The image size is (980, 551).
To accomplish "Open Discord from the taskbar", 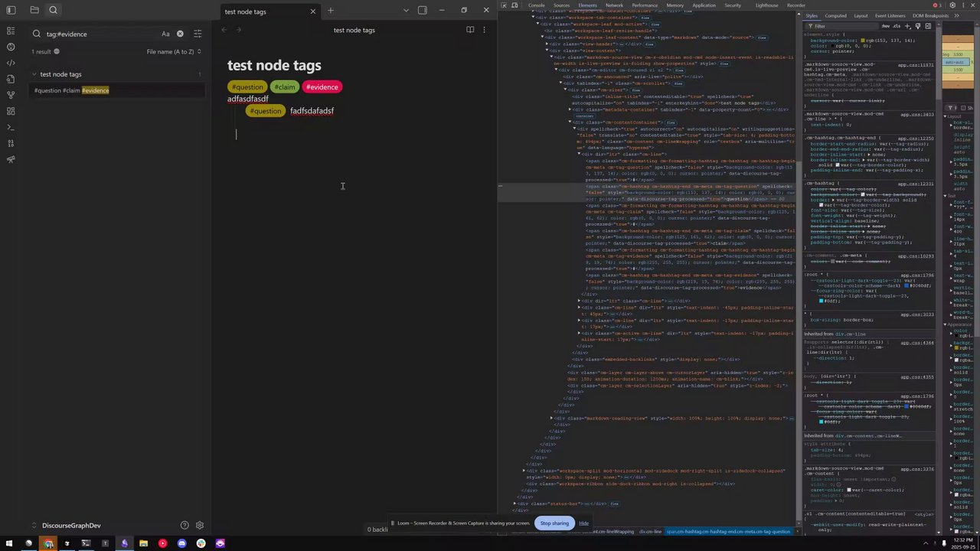I will [x=181, y=543].
